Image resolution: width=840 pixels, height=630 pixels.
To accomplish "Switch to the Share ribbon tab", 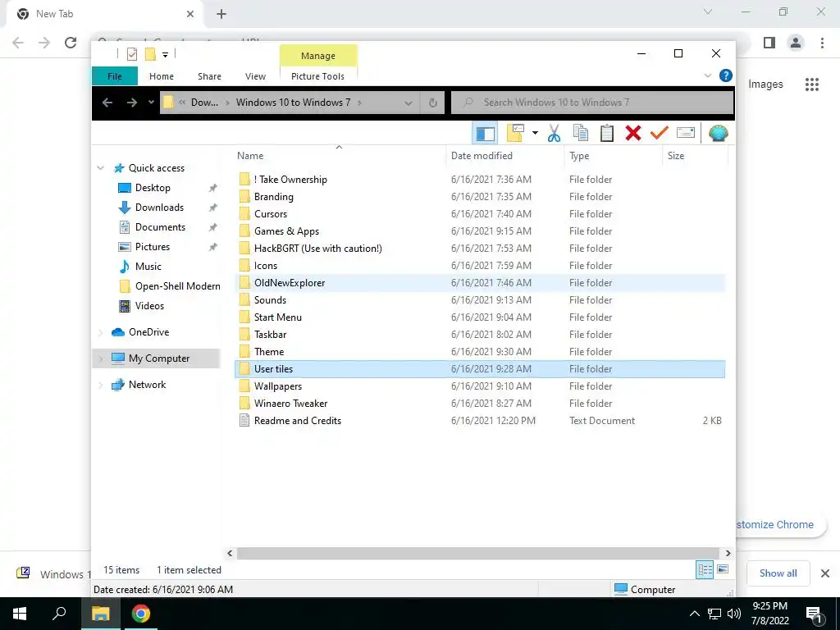I will pos(209,76).
